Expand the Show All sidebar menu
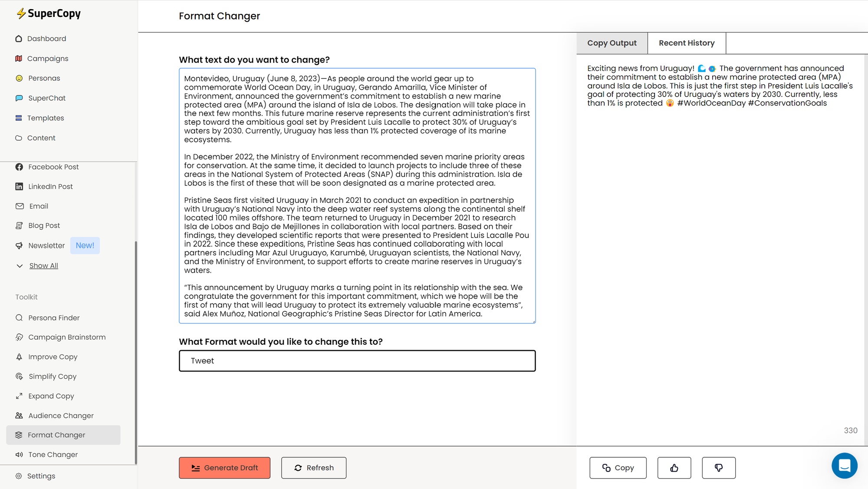The height and width of the screenshot is (489, 868). 43,265
